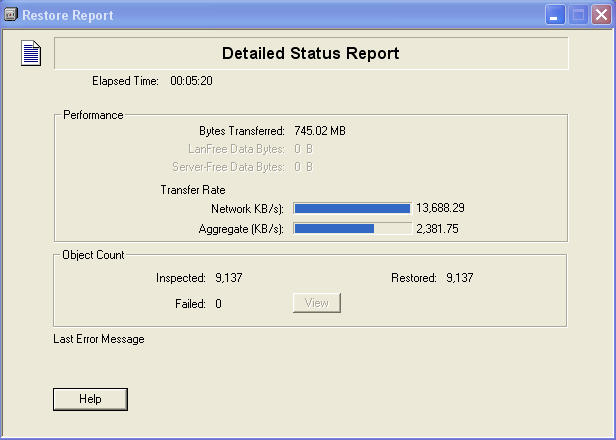Click the Failed count label

(x=190, y=303)
